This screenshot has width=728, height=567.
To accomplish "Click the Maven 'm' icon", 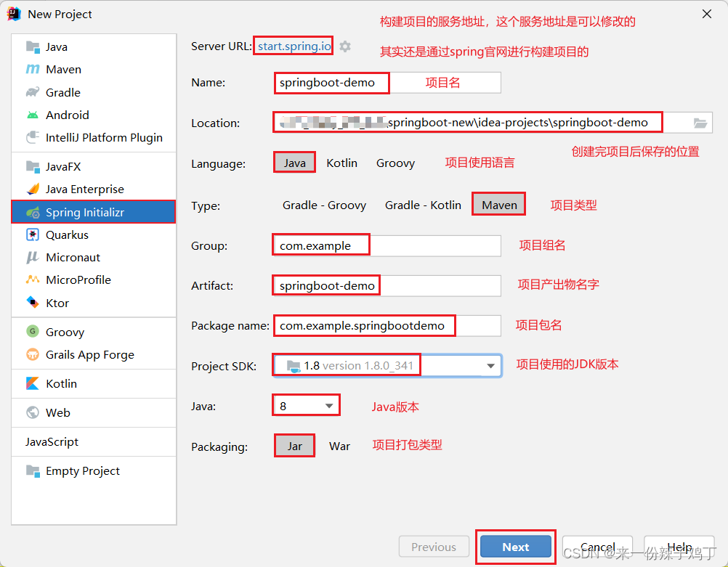I will click(x=33, y=69).
